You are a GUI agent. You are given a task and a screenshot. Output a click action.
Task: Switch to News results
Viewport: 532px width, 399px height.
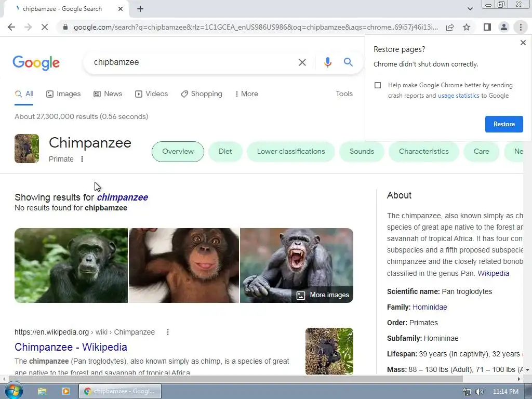tap(108, 94)
